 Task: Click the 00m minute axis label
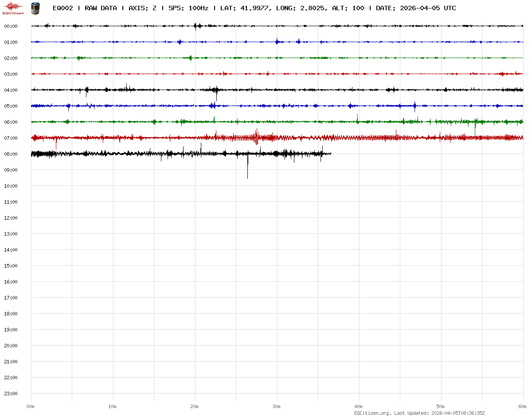(x=31, y=406)
